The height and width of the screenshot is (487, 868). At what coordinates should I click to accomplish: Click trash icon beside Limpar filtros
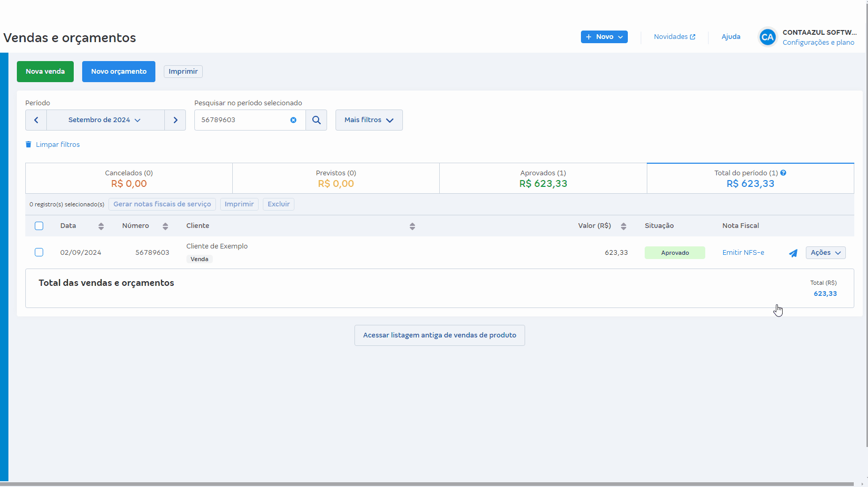(28, 144)
